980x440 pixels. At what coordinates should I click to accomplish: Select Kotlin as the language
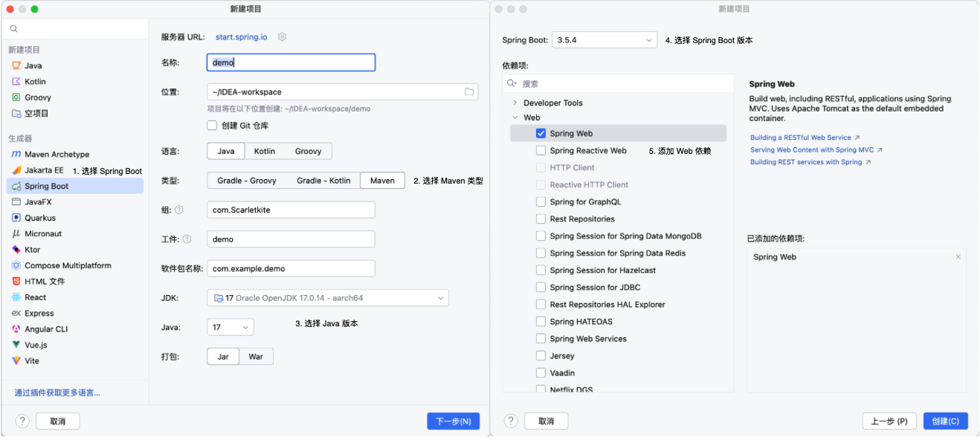pos(265,151)
